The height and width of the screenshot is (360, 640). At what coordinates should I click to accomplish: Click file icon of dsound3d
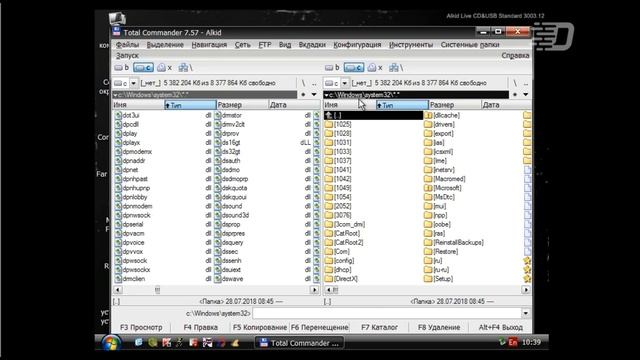(x=218, y=215)
